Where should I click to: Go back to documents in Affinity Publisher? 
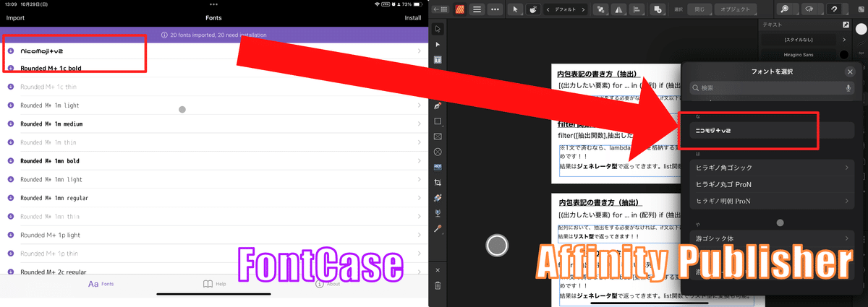(x=441, y=9)
